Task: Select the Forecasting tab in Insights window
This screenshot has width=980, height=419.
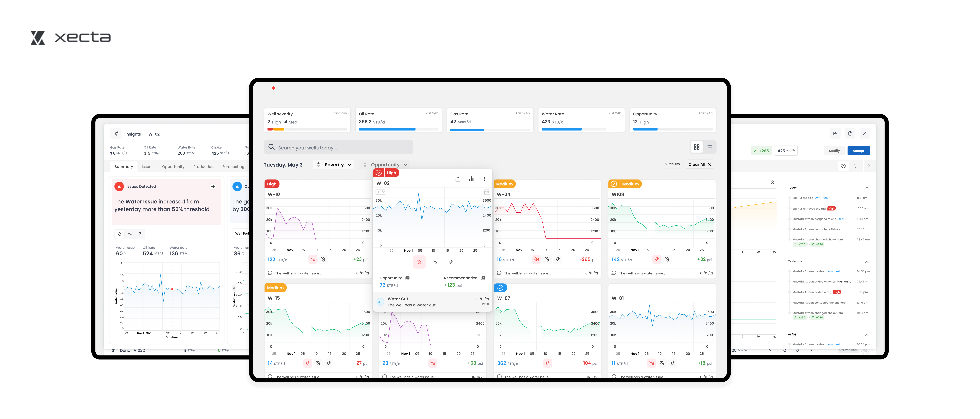Action: (233, 167)
